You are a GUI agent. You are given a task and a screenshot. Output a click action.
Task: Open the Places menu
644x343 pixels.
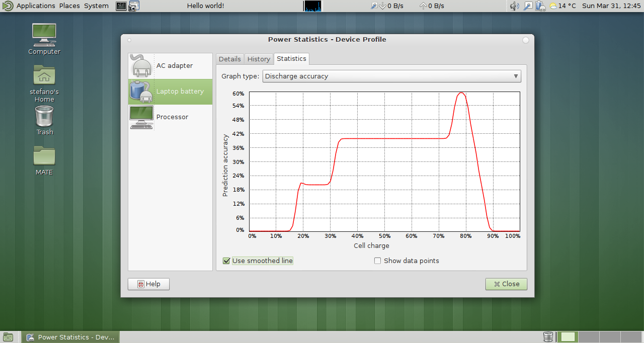click(69, 6)
